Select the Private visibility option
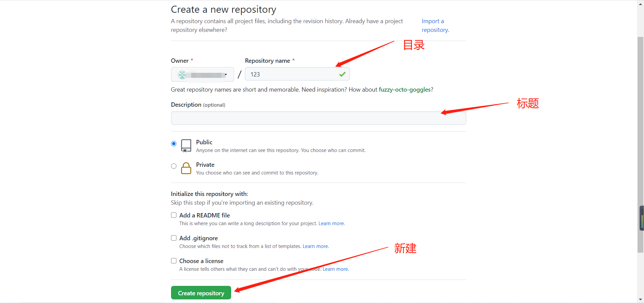The image size is (644, 303). pyautogui.click(x=174, y=166)
